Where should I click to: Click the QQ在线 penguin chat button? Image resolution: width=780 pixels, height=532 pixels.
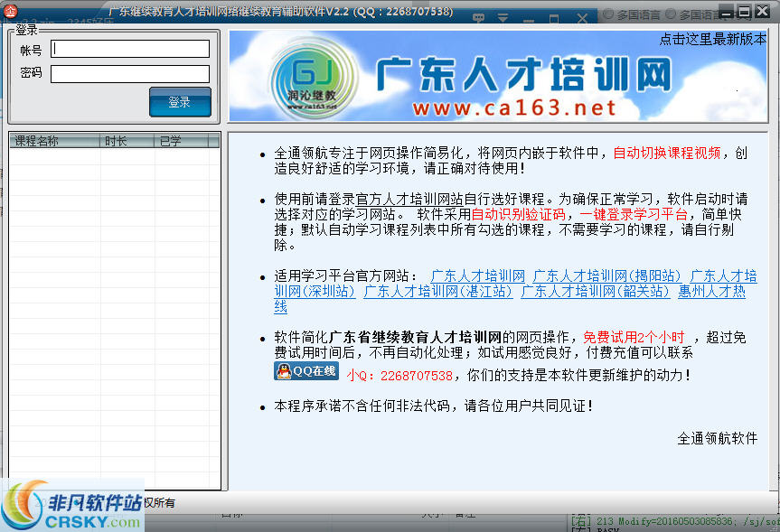(305, 371)
